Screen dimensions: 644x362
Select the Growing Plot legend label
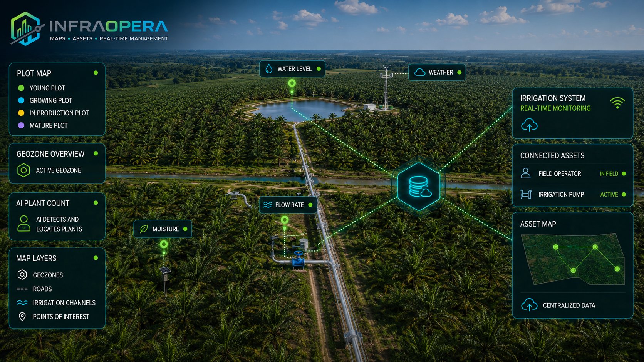tap(51, 100)
